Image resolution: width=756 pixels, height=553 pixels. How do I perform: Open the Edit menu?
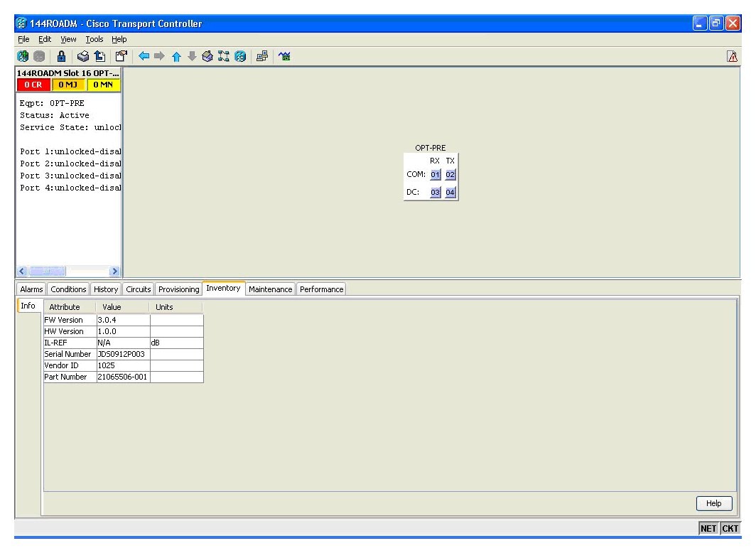pyautogui.click(x=45, y=40)
